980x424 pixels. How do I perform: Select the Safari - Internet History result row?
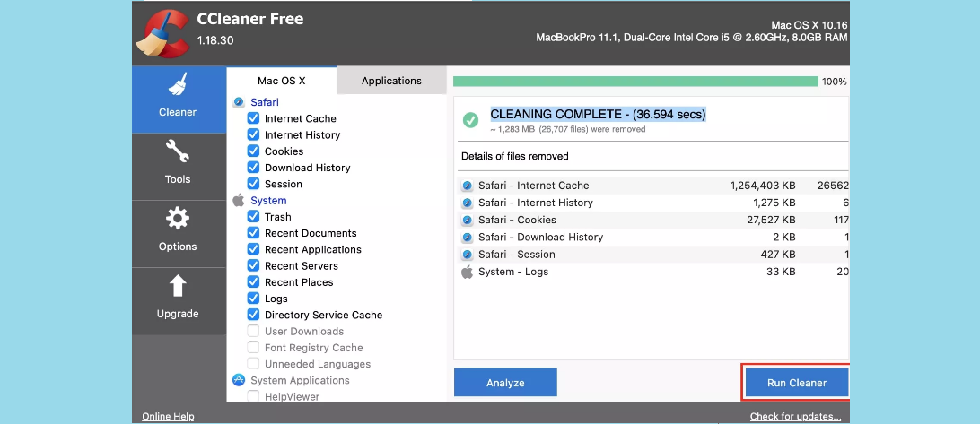point(653,203)
